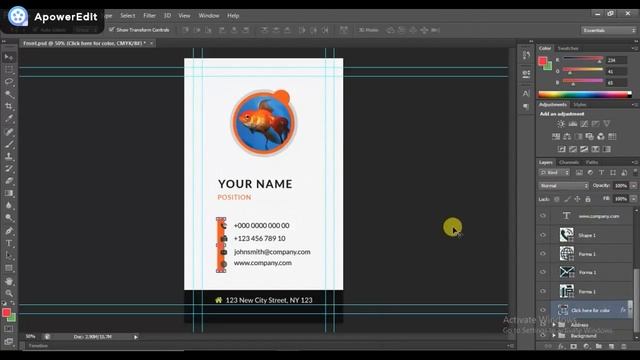Viewport: 640px width, 360px height.
Task: Select the Hand tool
Action: coord(9,281)
